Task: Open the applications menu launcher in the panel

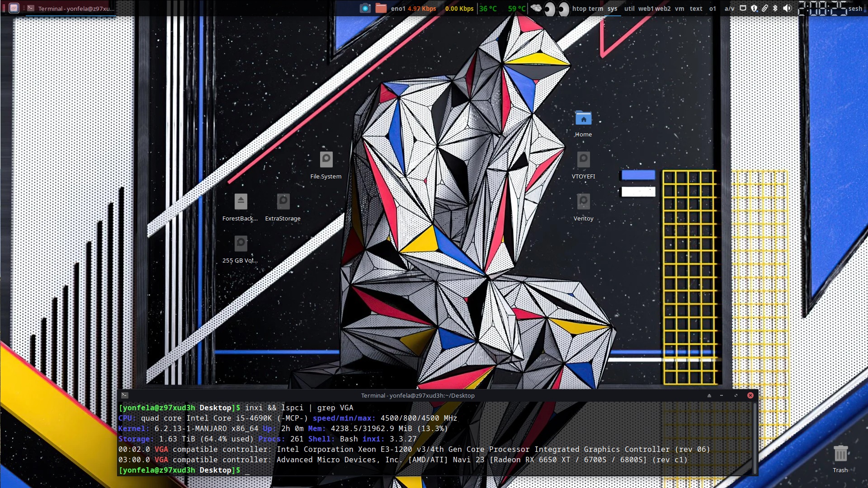Action: click(x=14, y=8)
